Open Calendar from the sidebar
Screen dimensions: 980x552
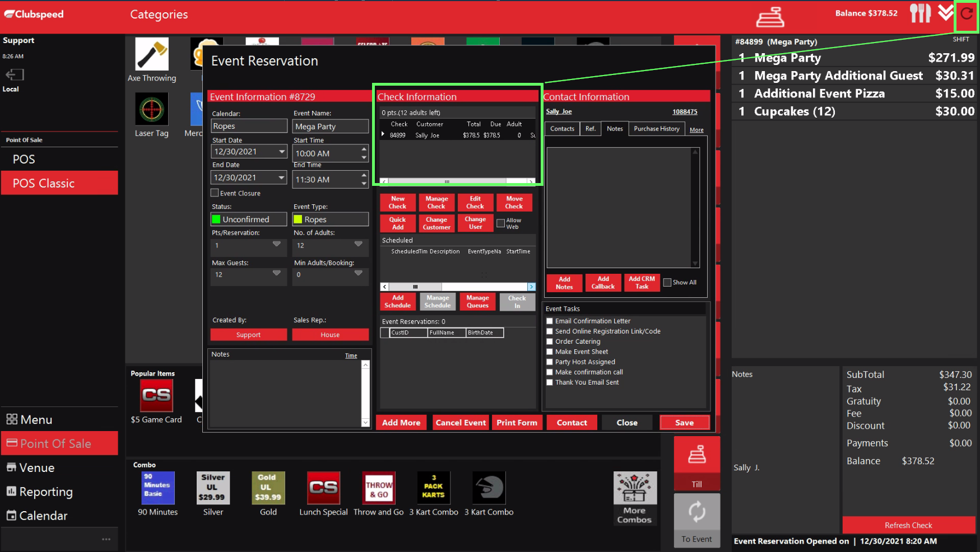point(59,516)
